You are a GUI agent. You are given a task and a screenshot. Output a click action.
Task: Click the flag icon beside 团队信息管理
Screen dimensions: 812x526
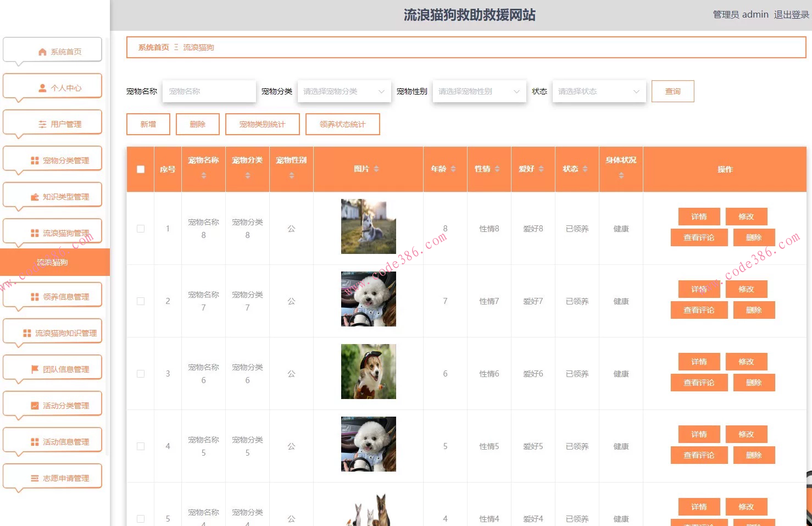tap(35, 369)
